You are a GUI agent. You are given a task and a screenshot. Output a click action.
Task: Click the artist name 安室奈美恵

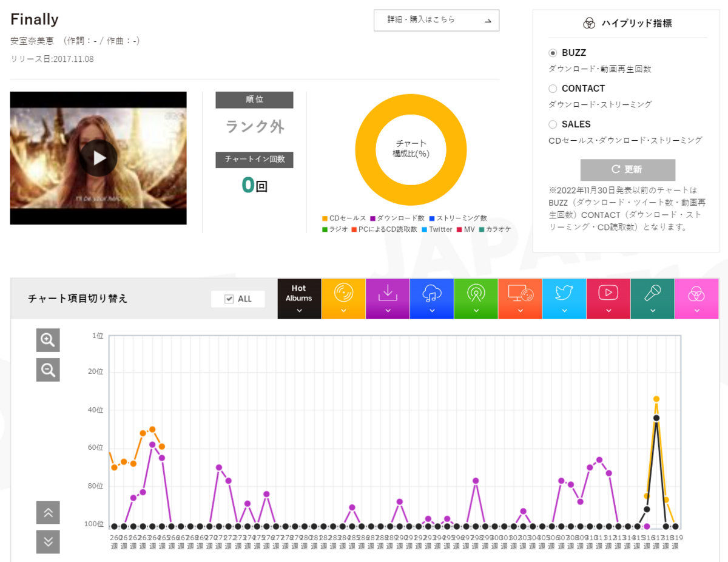(x=32, y=41)
